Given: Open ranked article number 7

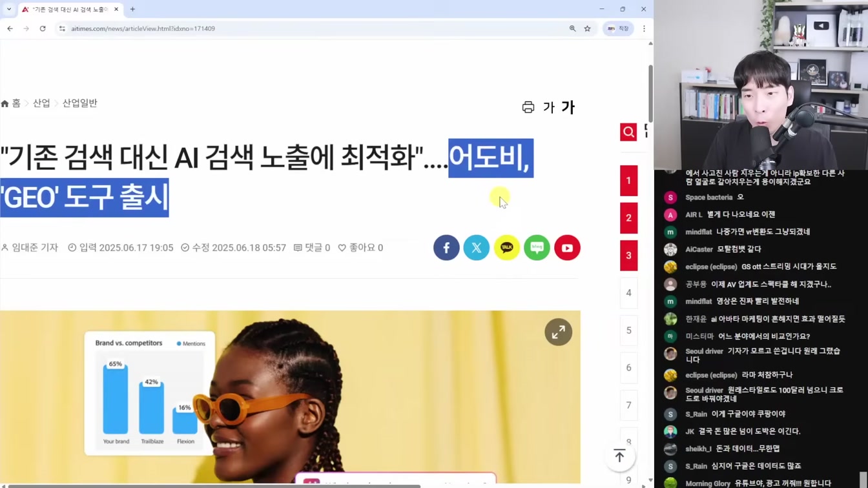Looking at the screenshot, I should point(628,405).
